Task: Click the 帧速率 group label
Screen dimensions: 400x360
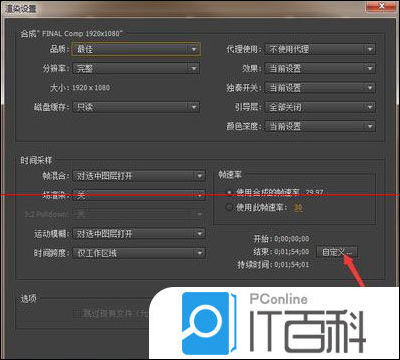Action: click(230, 174)
